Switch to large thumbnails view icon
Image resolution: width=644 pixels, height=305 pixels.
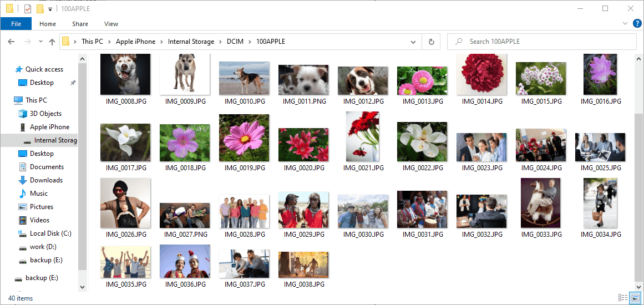pos(635,298)
